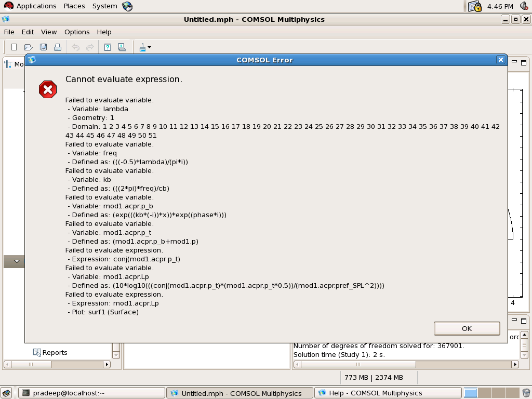Image resolution: width=532 pixels, height=399 pixels.
Task: Click the show desktop icon in bottom panel
Action: pyautogui.click(x=6, y=393)
